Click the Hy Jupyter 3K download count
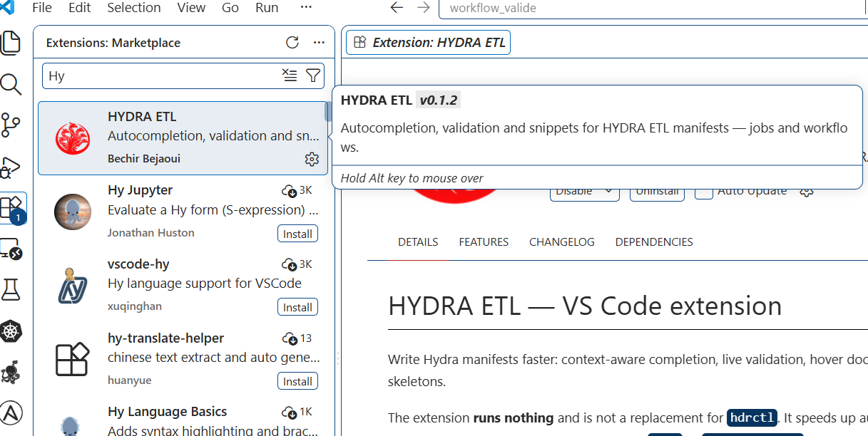 click(297, 190)
